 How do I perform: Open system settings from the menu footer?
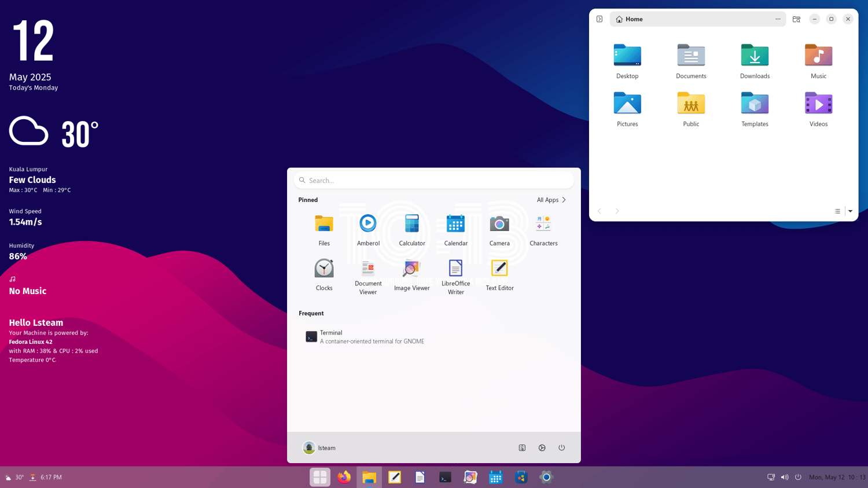pos(542,447)
